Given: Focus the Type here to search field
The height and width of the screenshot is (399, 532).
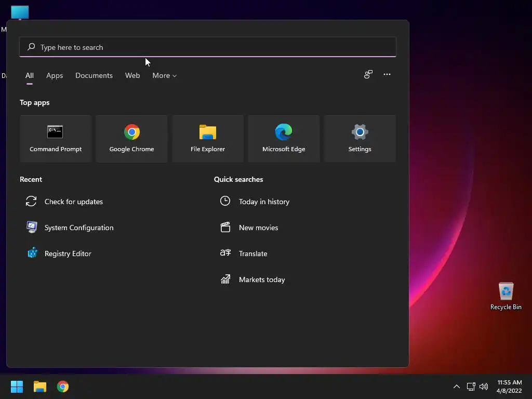Looking at the screenshot, I should point(208,47).
